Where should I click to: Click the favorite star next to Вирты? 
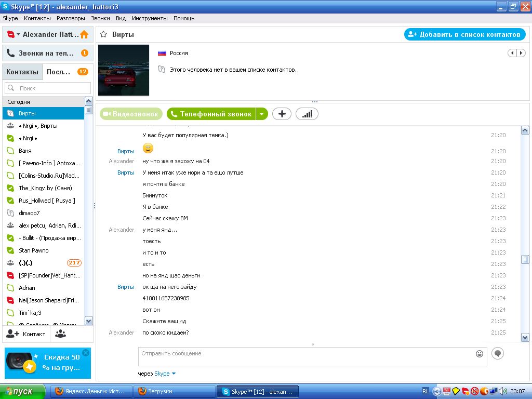pos(103,35)
